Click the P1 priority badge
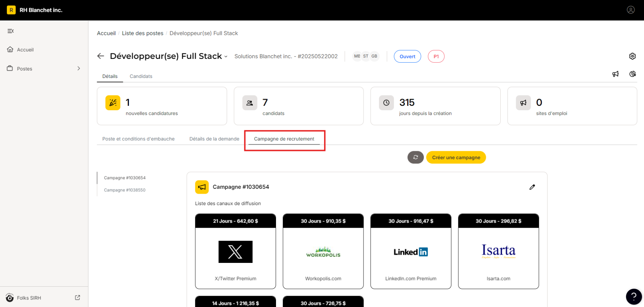 coord(436,57)
